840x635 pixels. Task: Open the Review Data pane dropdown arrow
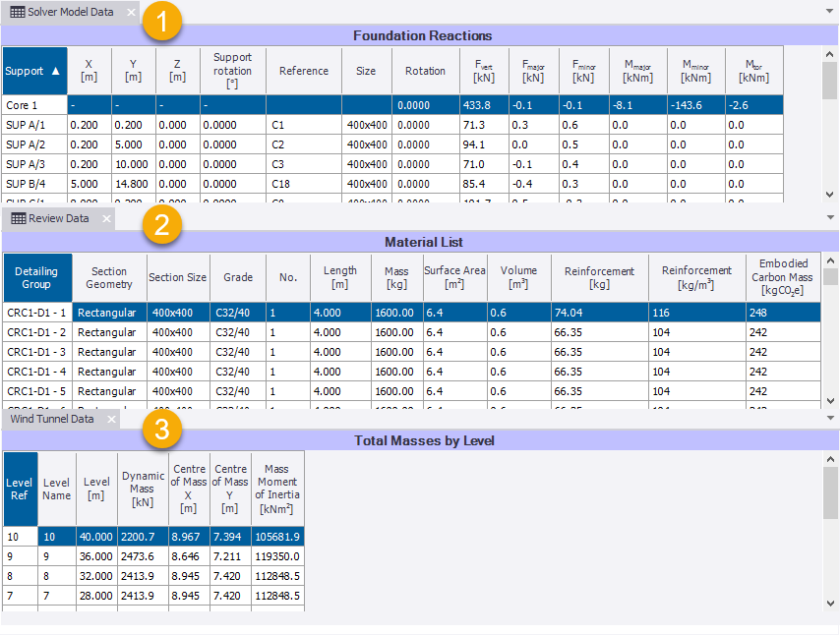tap(830, 217)
